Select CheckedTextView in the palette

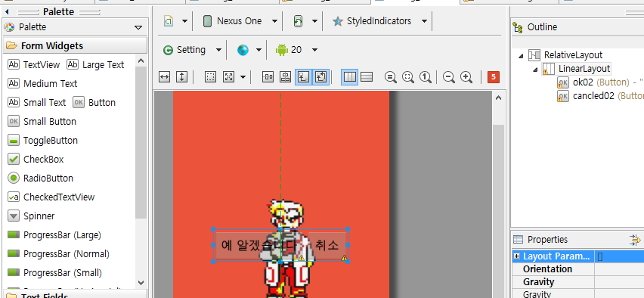[x=51, y=197]
